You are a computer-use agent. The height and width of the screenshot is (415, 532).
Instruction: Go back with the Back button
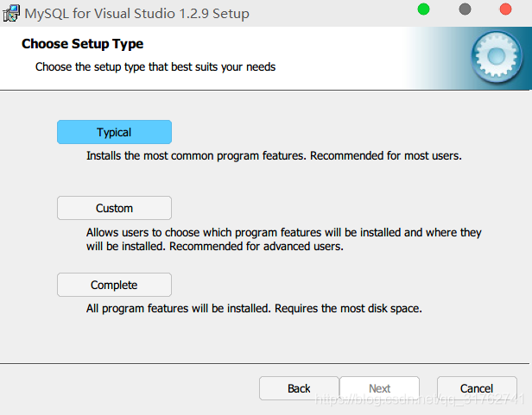(x=299, y=388)
